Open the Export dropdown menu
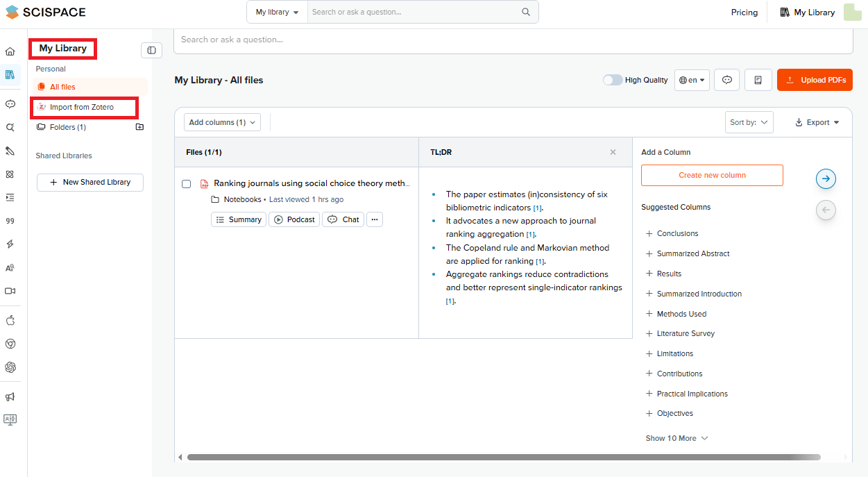The image size is (868, 477). pos(817,122)
